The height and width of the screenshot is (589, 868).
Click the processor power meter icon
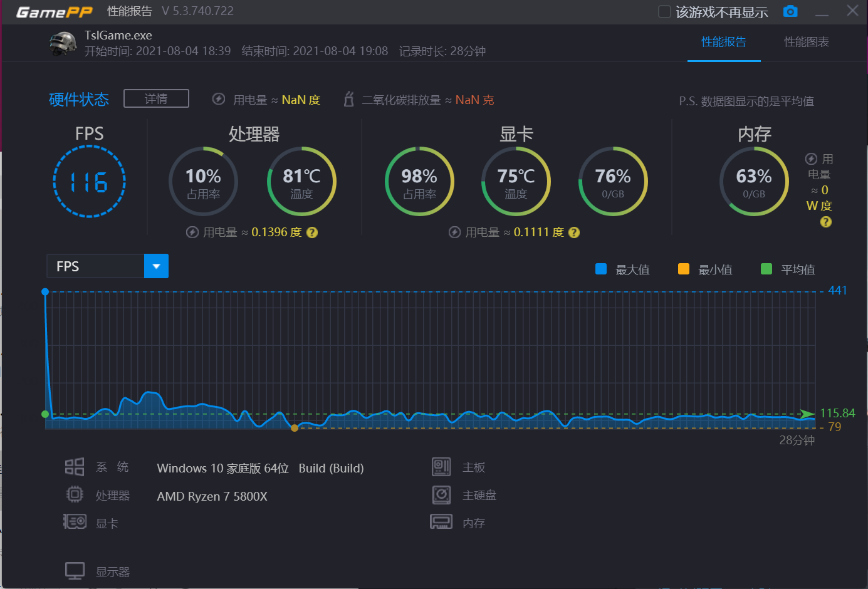(x=192, y=232)
